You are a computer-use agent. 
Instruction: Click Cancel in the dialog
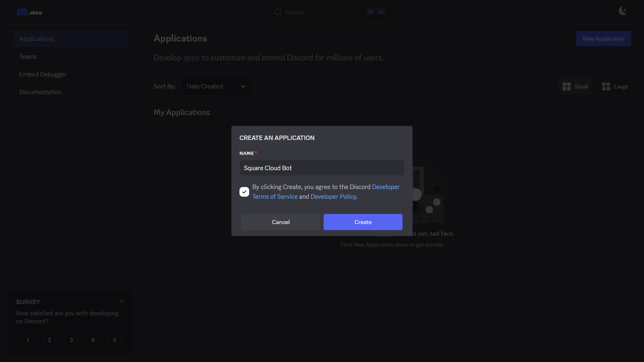(x=281, y=222)
